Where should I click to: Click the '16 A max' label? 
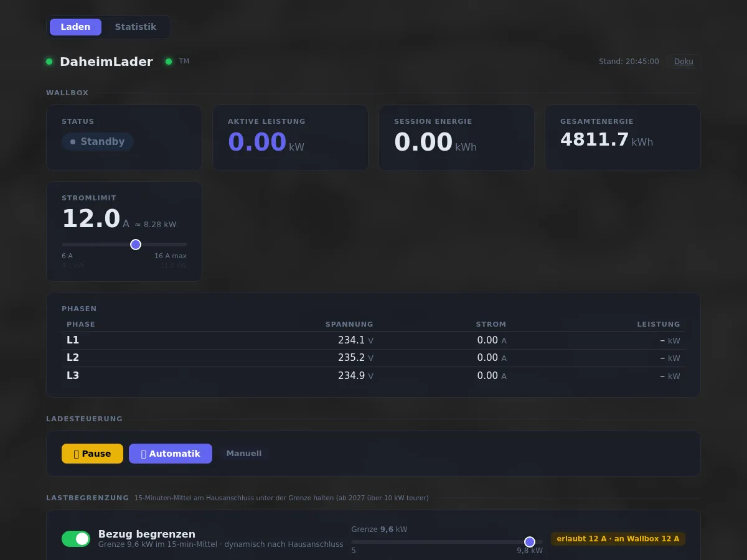click(171, 256)
